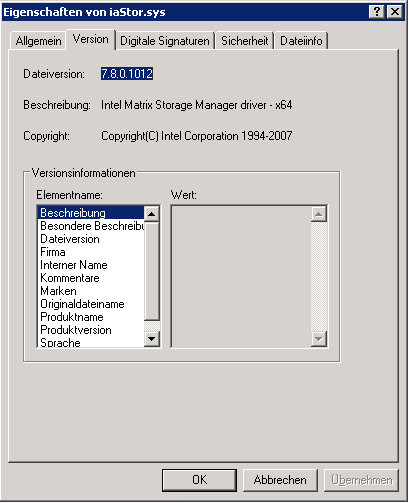Screen dimensions: 408x503
Task: Select Firma in the list
Action: point(92,252)
